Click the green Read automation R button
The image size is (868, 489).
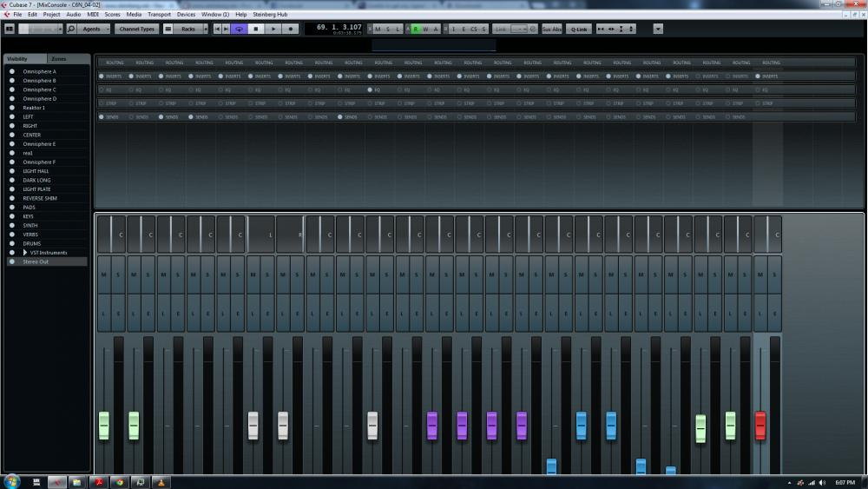(416, 29)
